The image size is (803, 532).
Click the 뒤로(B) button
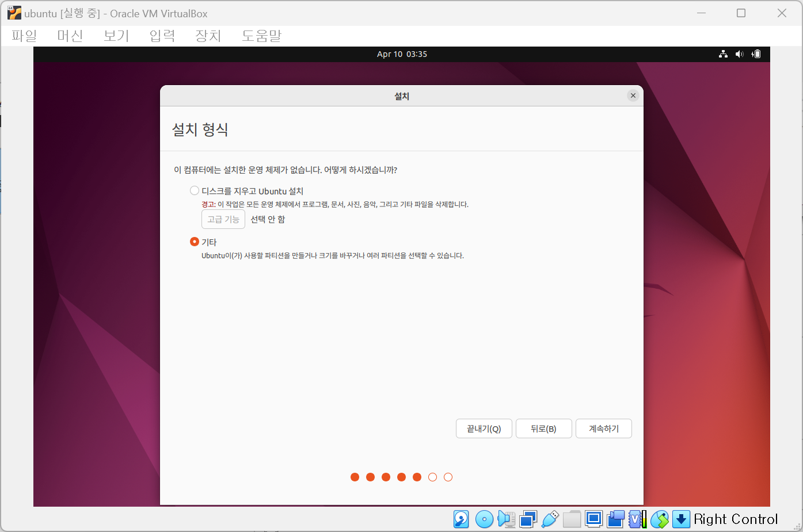click(x=544, y=428)
